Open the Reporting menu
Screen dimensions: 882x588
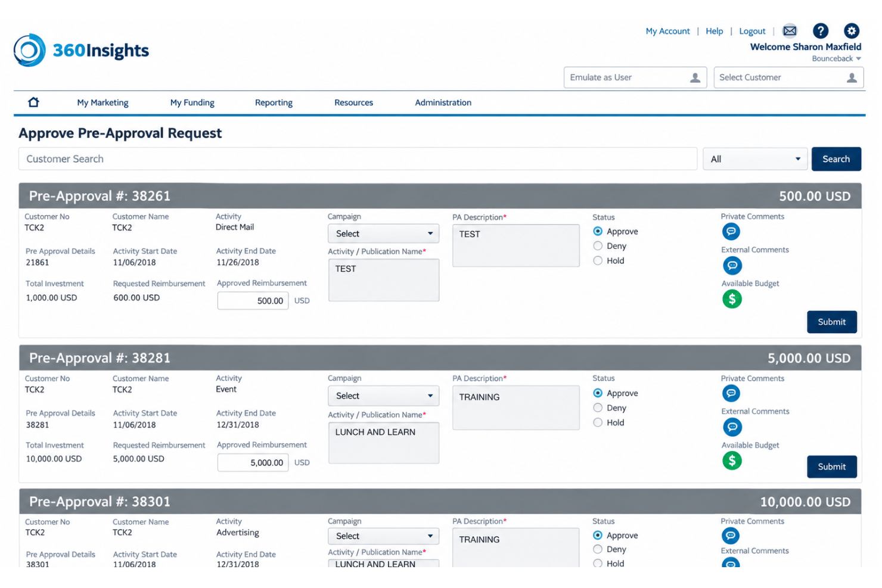[274, 102]
